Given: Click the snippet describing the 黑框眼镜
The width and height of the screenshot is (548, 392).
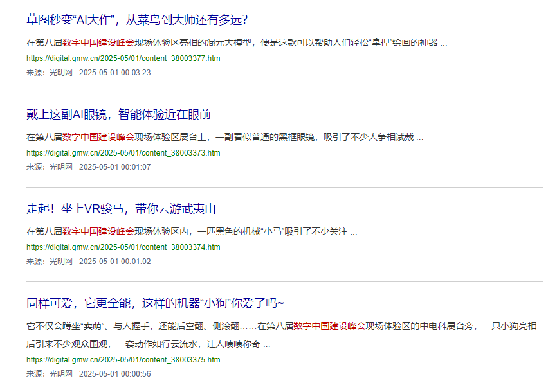Looking at the screenshot, I should (224, 138).
